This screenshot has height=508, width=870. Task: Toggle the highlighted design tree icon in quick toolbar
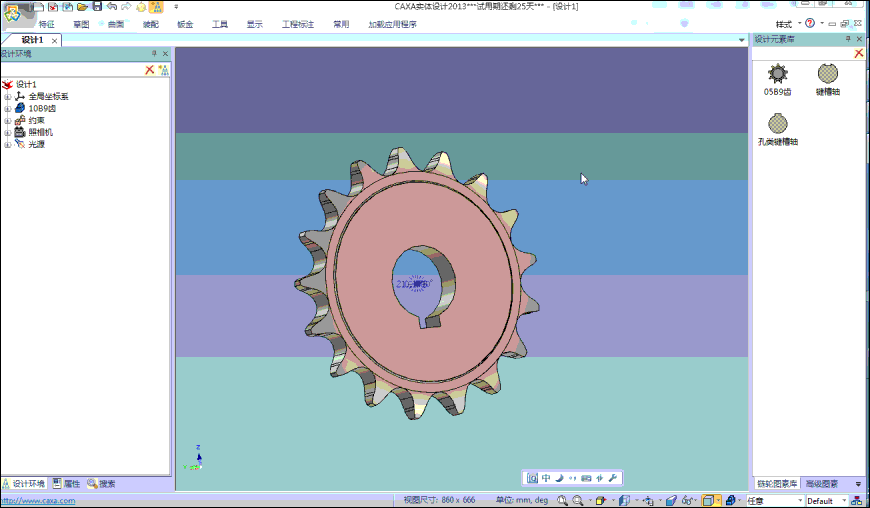coord(156,7)
